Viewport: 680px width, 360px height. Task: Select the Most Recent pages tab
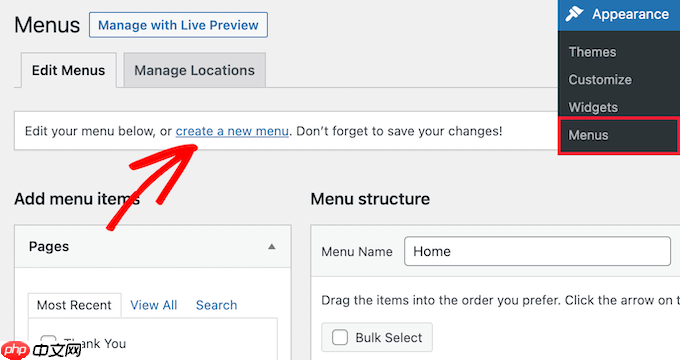click(74, 305)
